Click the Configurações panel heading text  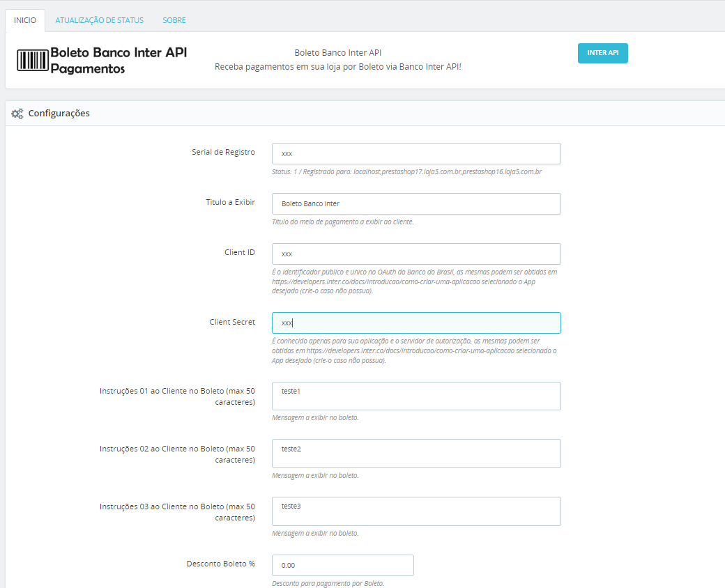[x=59, y=114]
